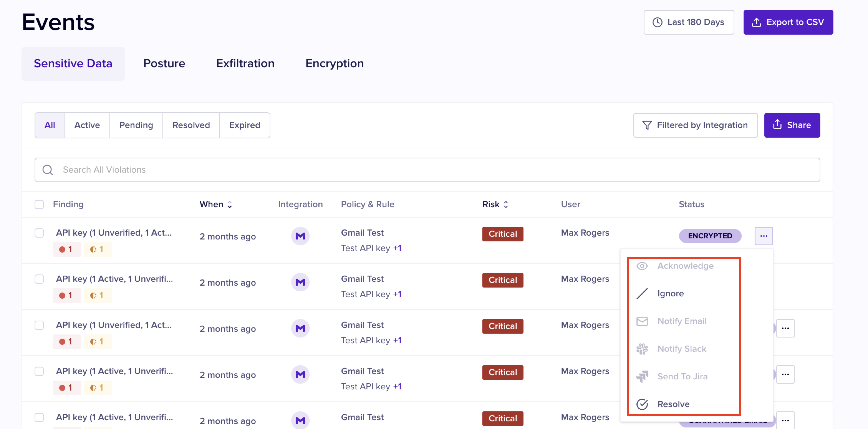Click the Jira icon beside Send To Jira
The height and width of the screenshot is (429, 868).
pyautogui.click(x=642, y=376)
